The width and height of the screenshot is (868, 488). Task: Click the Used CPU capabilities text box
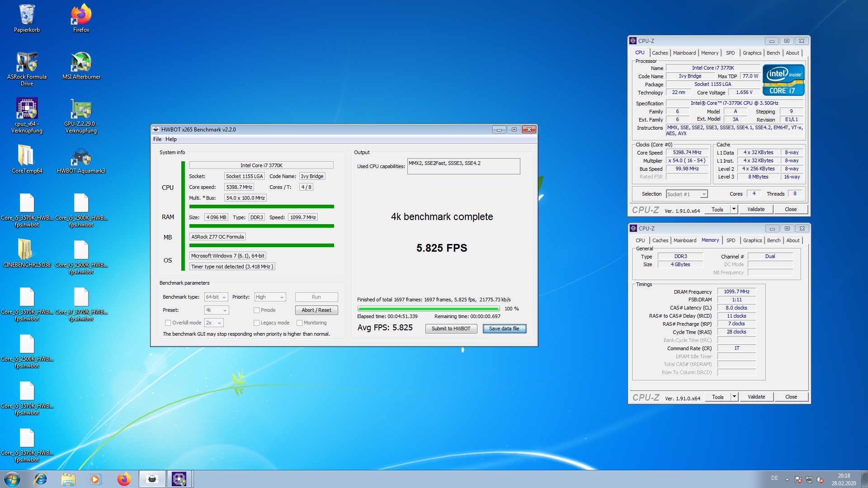click(463, 166)
